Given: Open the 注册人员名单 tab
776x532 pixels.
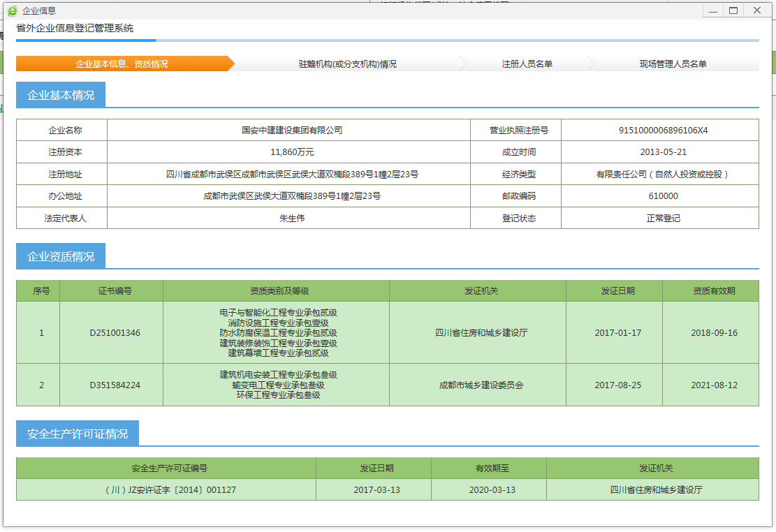Looking at the screenshot, I should 527,64.
